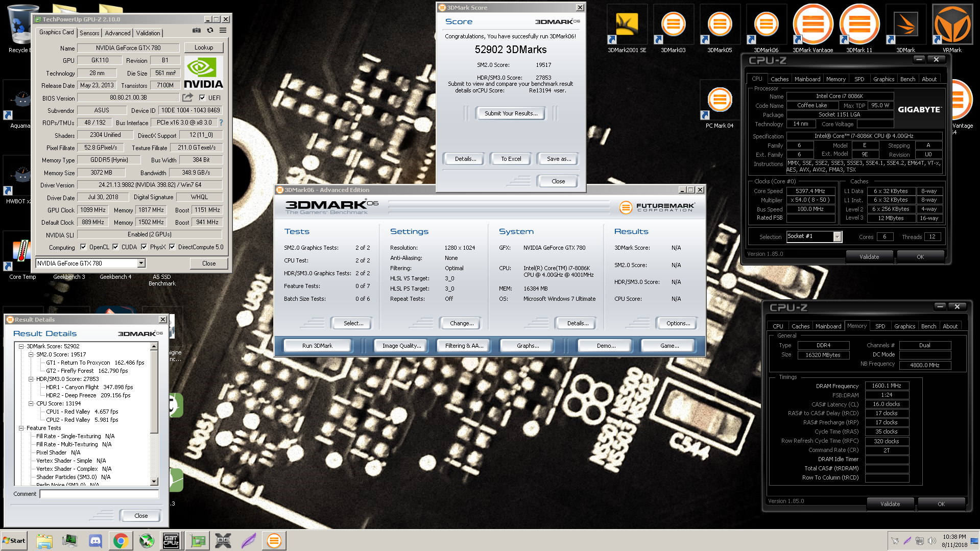This screenshot has width=980, height=551.
Task: Click the GBT CPU-Z taskbar icon
Action: click(x=171, y=541)
